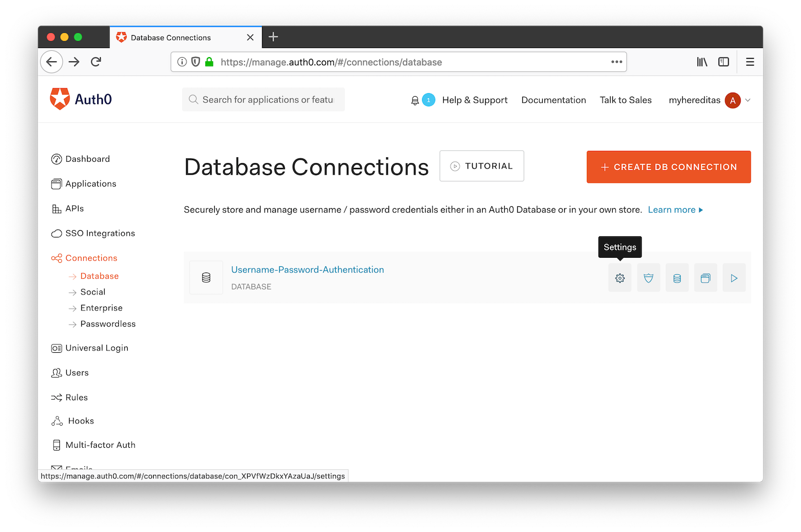Screen dimensions: 801x532
Task: Follow the Learn more link
Action: 675,210
